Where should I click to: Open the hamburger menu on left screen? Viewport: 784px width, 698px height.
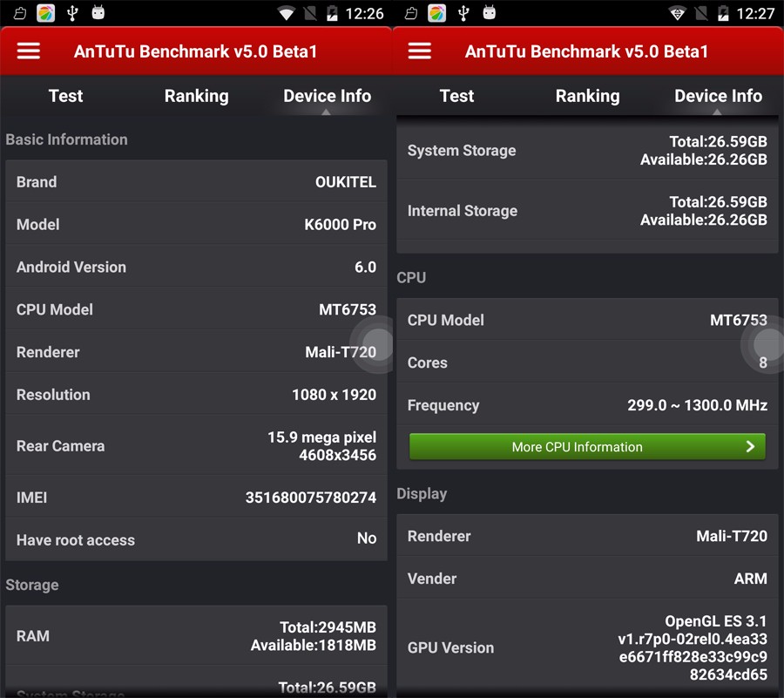[29, 51]
